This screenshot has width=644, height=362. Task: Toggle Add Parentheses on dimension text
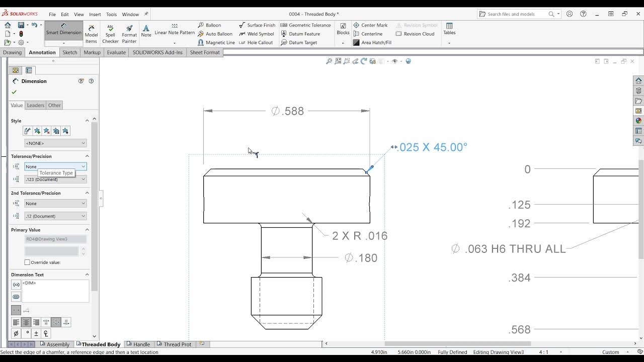(16, 285)
